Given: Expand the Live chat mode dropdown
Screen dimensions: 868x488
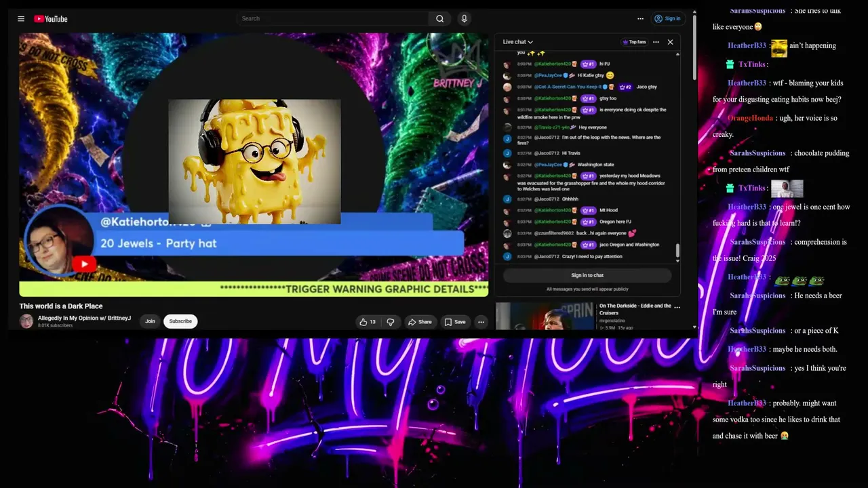Looking at the screenshot, I should point(518,42).
